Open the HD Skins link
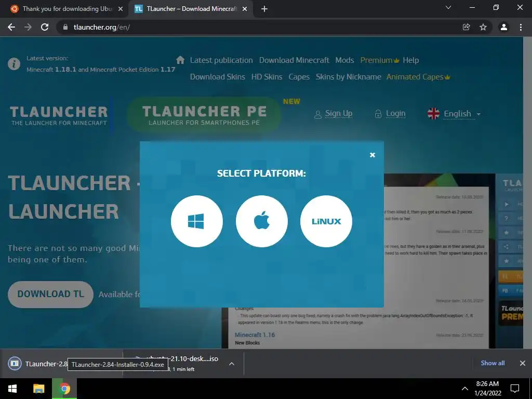This screenshot has width=532, height=399. click(267, 77)
